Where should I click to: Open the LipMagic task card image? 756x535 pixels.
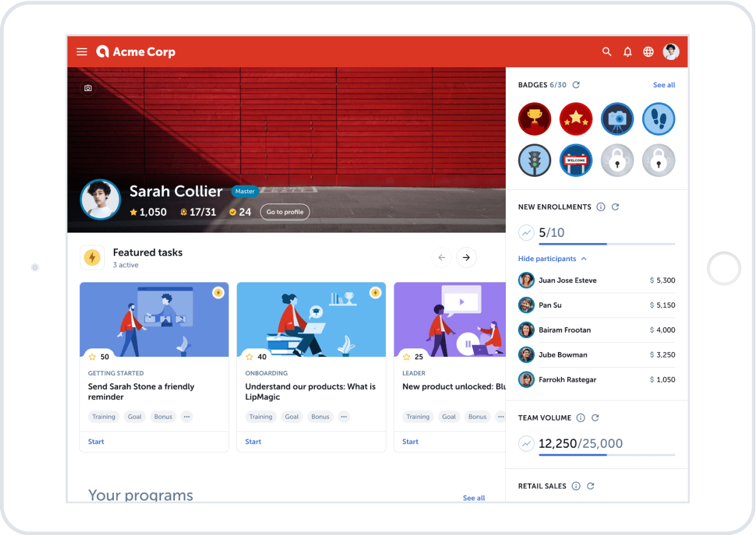point(311,319)
